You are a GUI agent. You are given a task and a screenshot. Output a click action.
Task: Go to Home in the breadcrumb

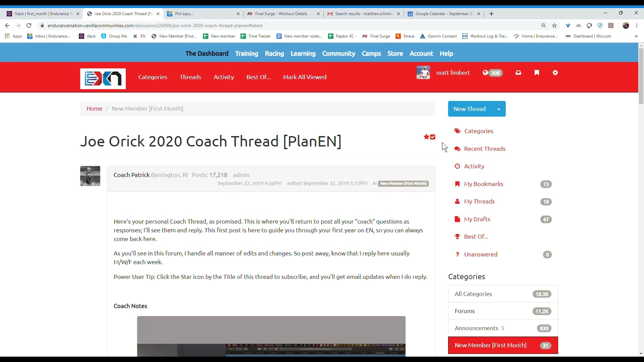tap(94, 109)
